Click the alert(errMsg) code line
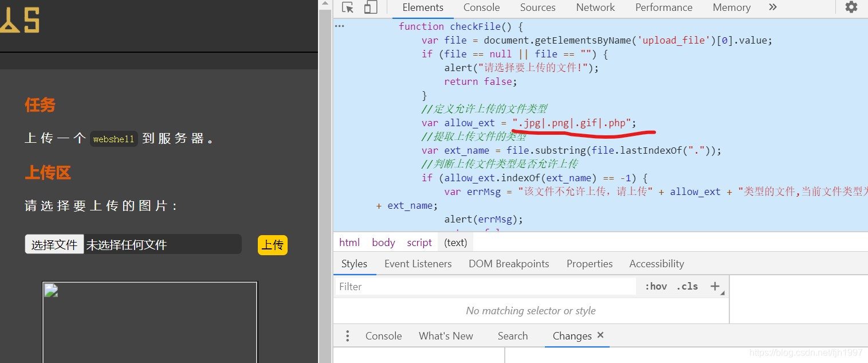 [x=484, y=219]
